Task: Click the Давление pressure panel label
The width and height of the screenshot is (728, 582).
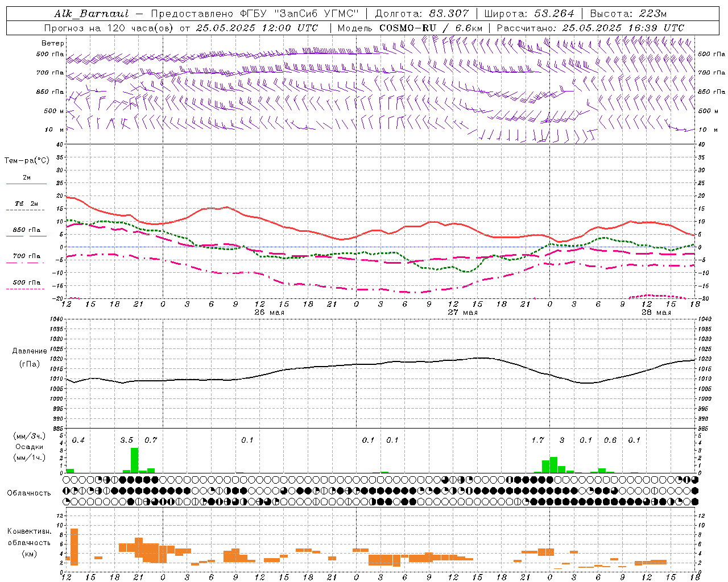Action: [x=30, y=351]
